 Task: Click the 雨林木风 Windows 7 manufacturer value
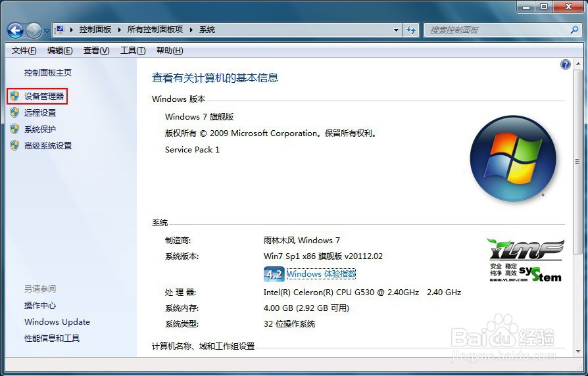pyautogui.click(x=301, y=241)
